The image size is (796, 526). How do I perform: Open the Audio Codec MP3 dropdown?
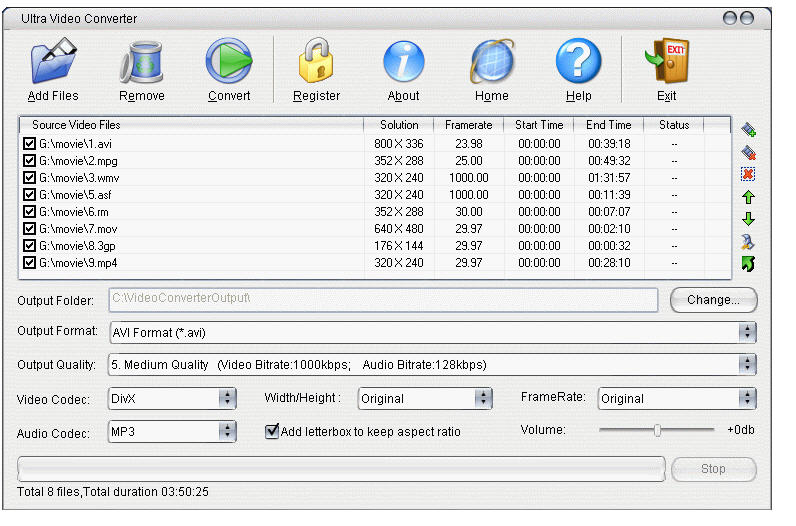pos(227,432)
